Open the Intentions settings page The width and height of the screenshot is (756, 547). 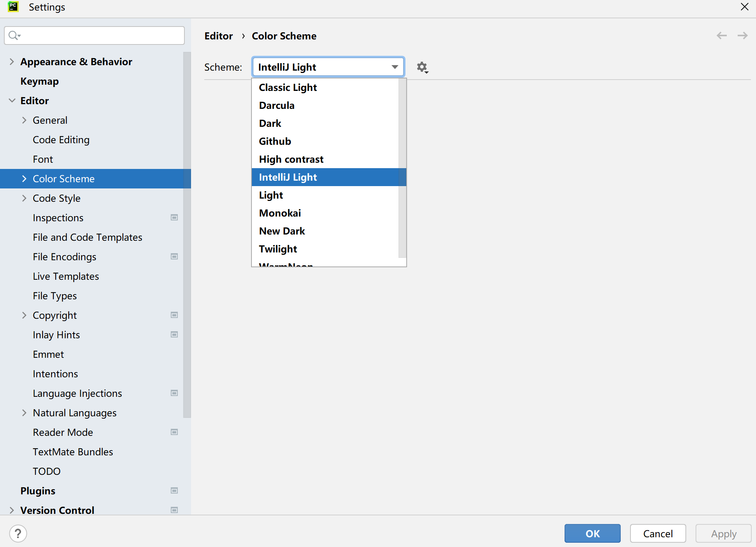[x=55, y=374]
